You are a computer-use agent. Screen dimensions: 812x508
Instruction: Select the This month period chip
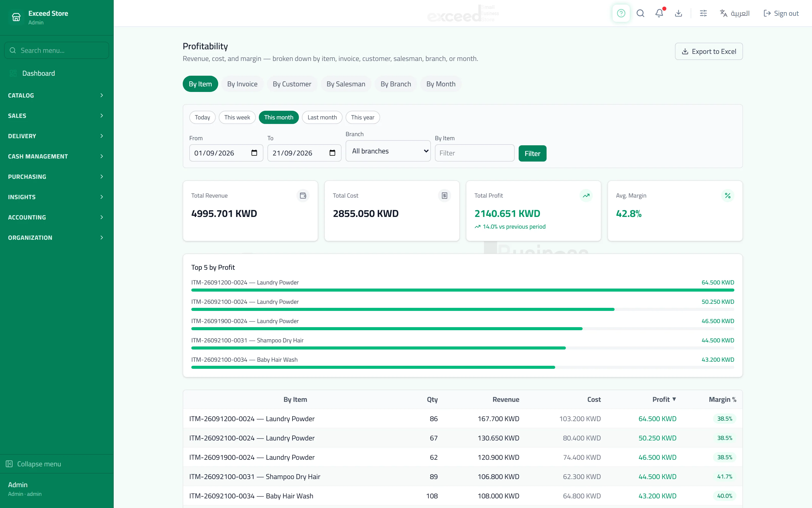click(279, 117)
